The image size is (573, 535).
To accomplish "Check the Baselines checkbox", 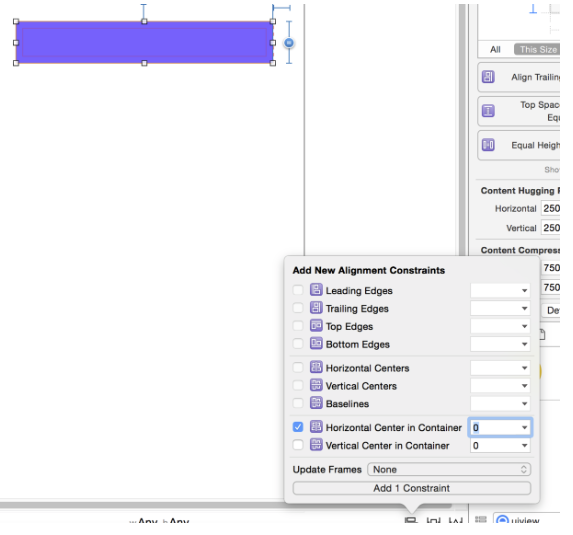I will [298, 403].
